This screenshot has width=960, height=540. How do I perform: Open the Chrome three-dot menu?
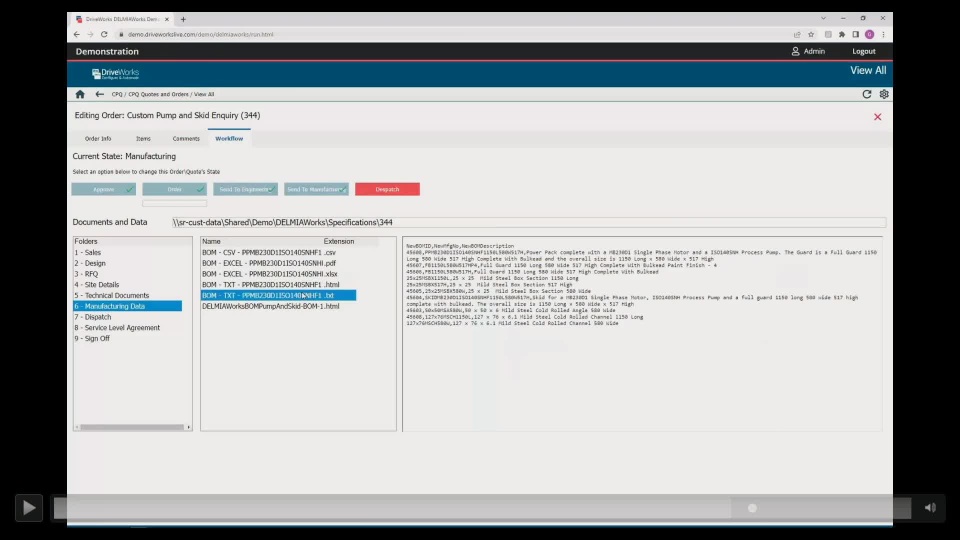(883, 34)
